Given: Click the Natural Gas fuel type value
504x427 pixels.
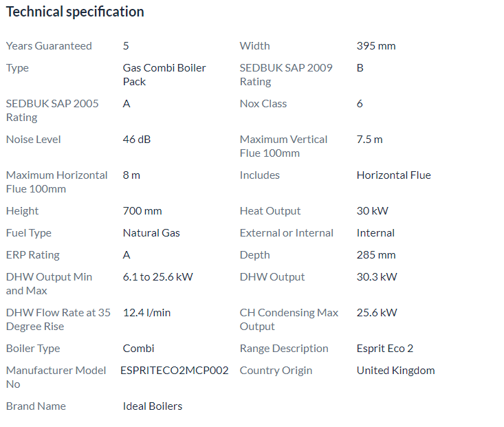Looking at the screenshot, I should tap(151, 233).
